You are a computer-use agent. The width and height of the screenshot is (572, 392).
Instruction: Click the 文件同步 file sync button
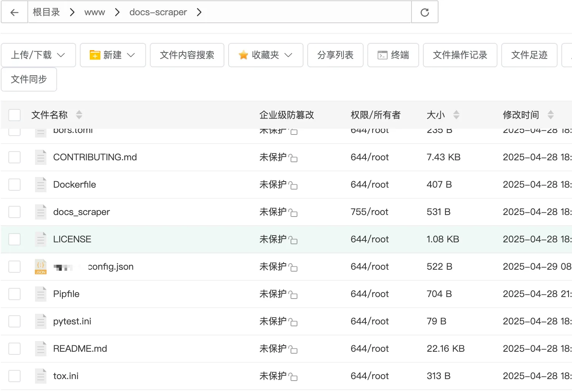pyautogui.click(x=29, y=79)
